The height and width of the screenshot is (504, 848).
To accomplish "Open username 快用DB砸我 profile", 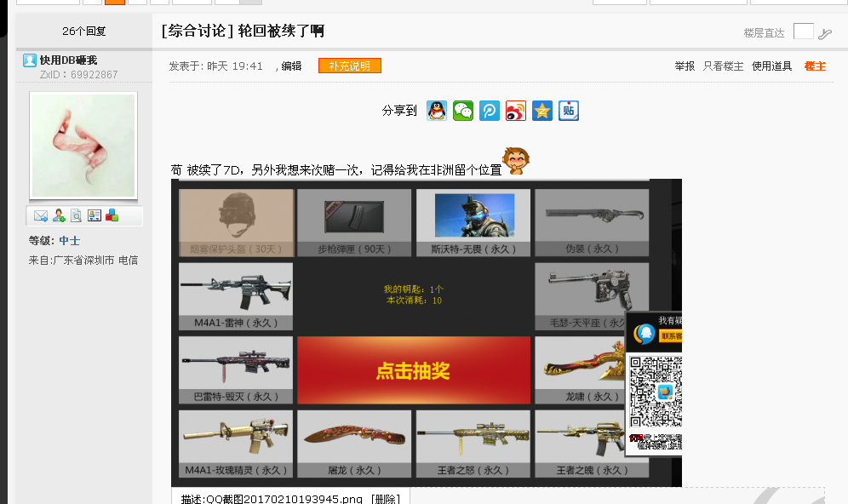I will coord(68,60).
